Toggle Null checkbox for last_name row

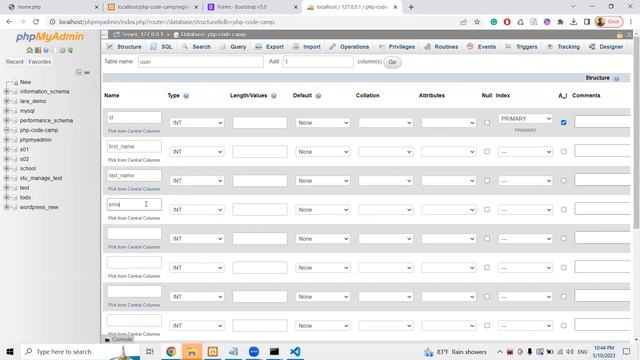tap(487, 180)
